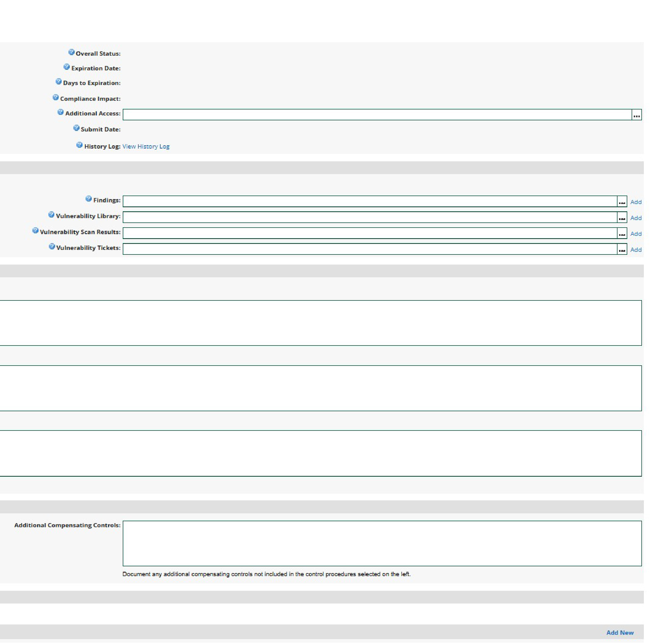The image size is (652, 644).
Task: Click help icon next to Findings
Action: [89, 199]
